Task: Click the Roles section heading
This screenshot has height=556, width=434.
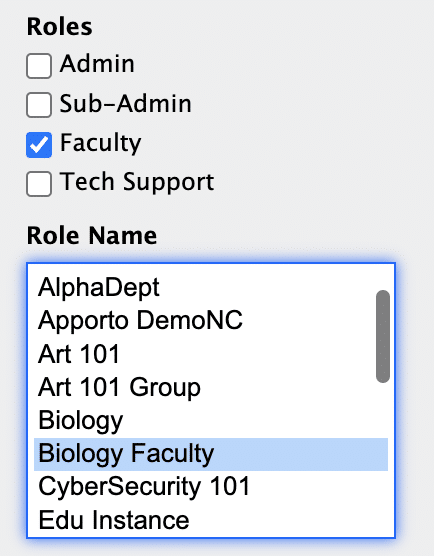Action: 60,27
